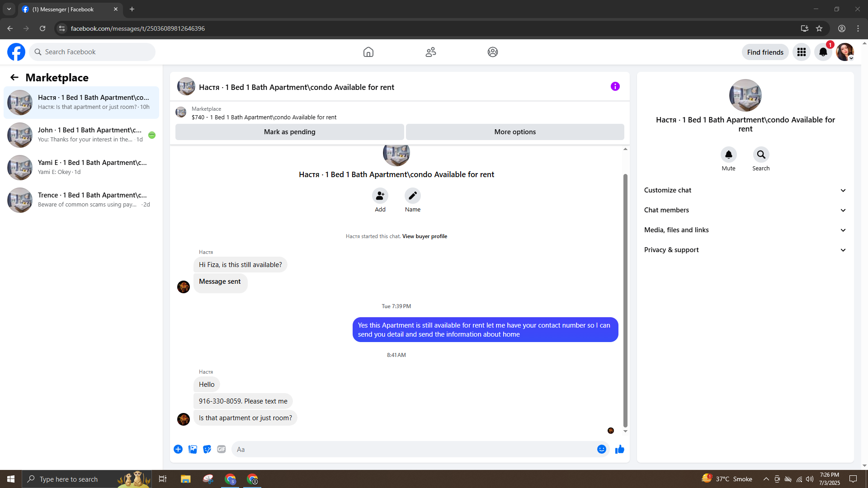The image size is (868, 488).
Task: Toggle conversation information panel
Action: (615, 86)
